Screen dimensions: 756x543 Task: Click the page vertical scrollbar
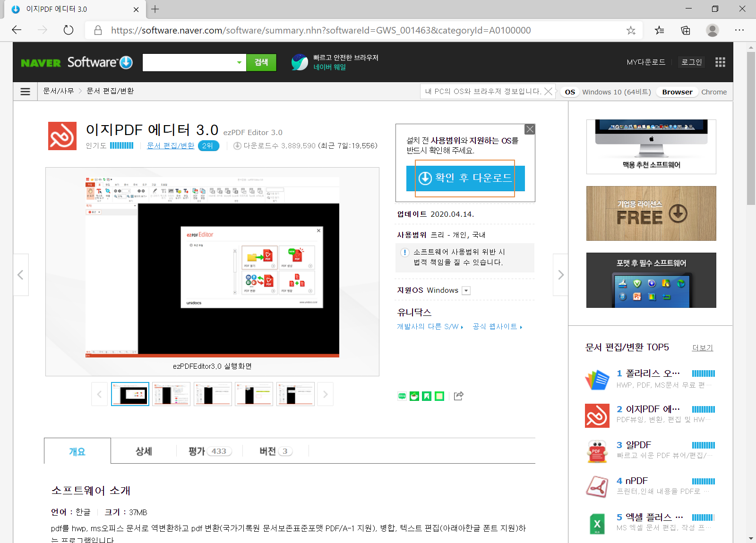751,127
